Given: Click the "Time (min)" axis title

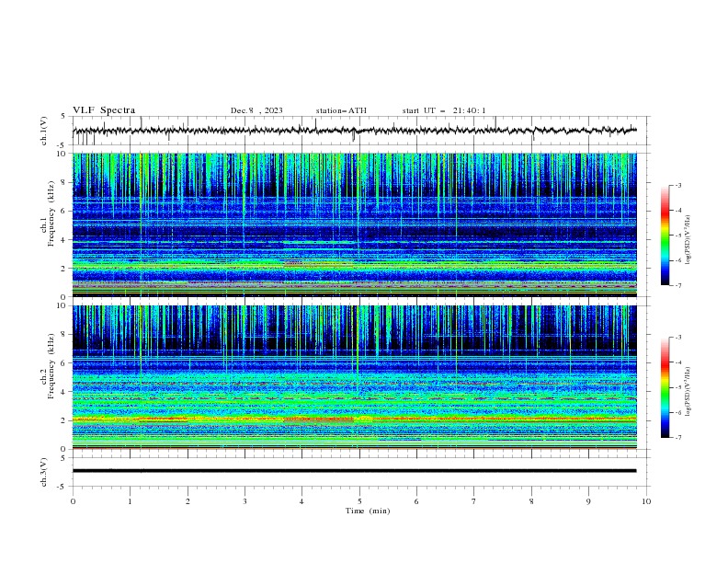Looking at the screenshot, I should pos(368,511).
